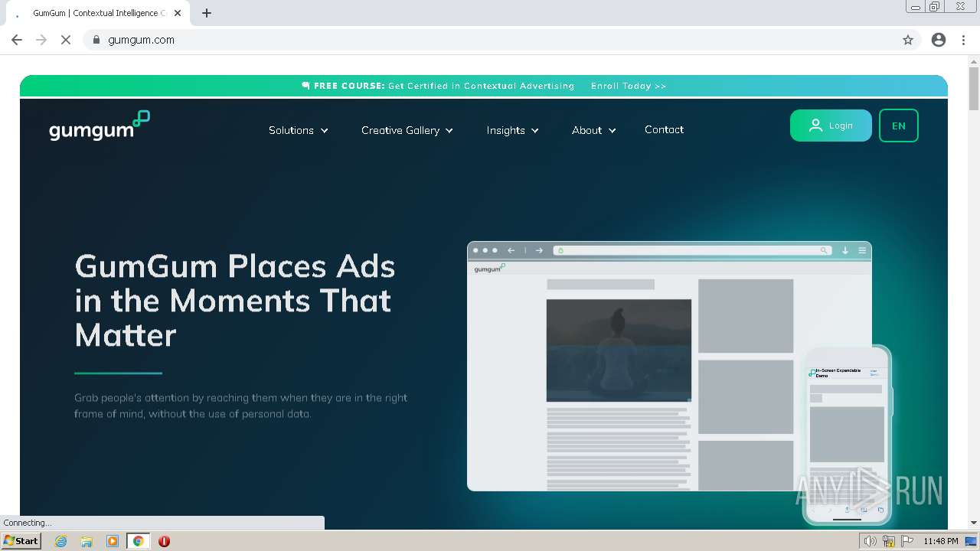Click yoga image in browser mockup
980x551 pixels.
pos(619,350)
